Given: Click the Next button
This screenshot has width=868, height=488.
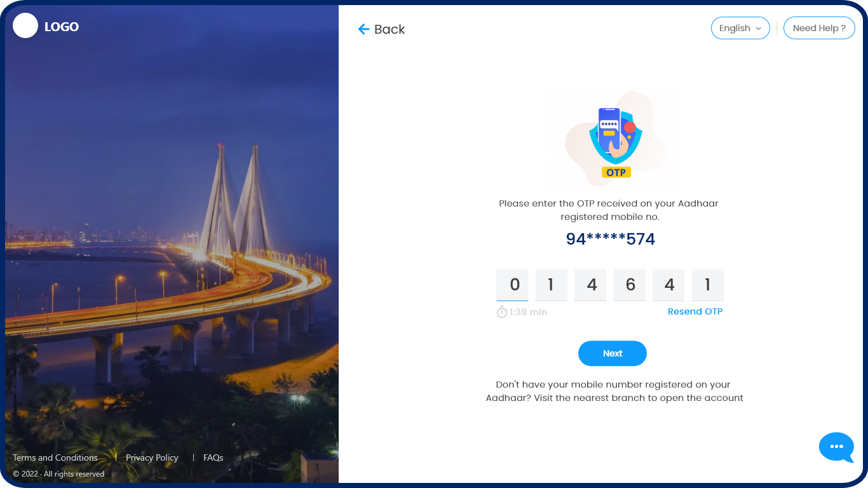Looking at the screenshot, I should [612, 353].
